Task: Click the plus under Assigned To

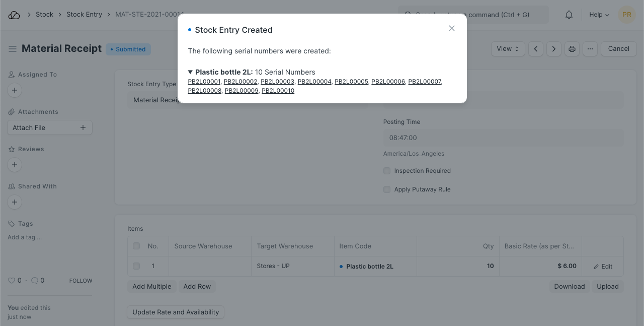Action: pyautogui.click(x=15, y=90)
